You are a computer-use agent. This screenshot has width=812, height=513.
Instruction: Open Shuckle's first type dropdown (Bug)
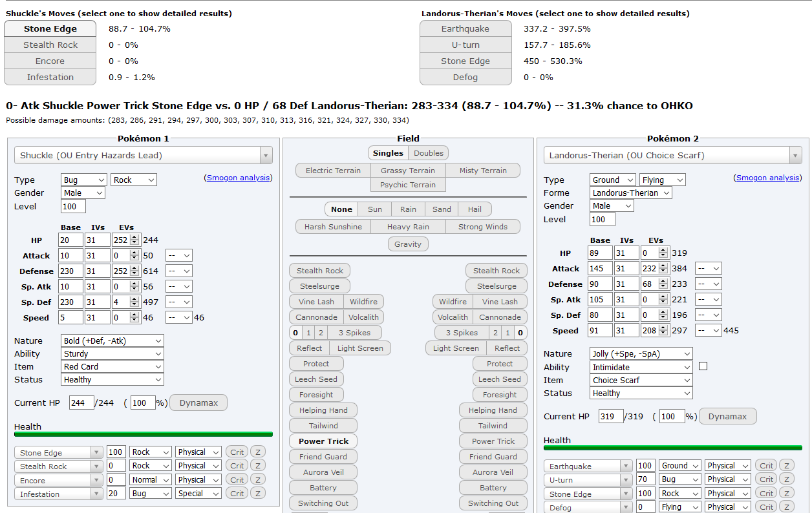84,180
